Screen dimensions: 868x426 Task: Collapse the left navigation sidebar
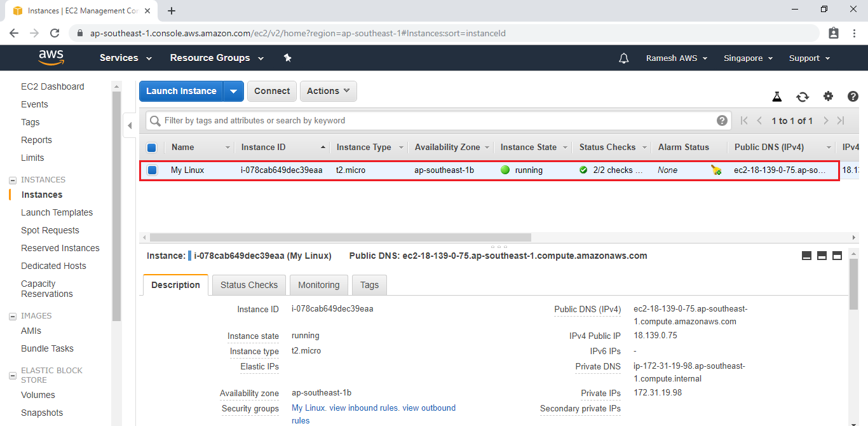[130, 125]
